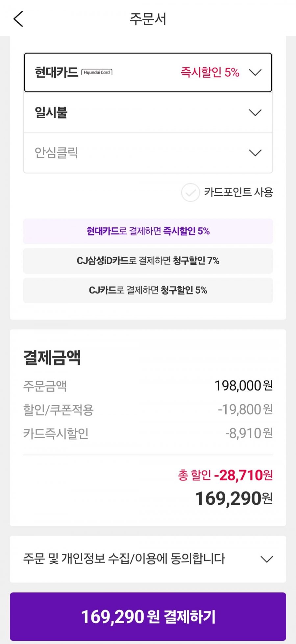Tap the Hyundai Card logo badge
The width and height of the screenshot is (296, 644).
point(97,72)
